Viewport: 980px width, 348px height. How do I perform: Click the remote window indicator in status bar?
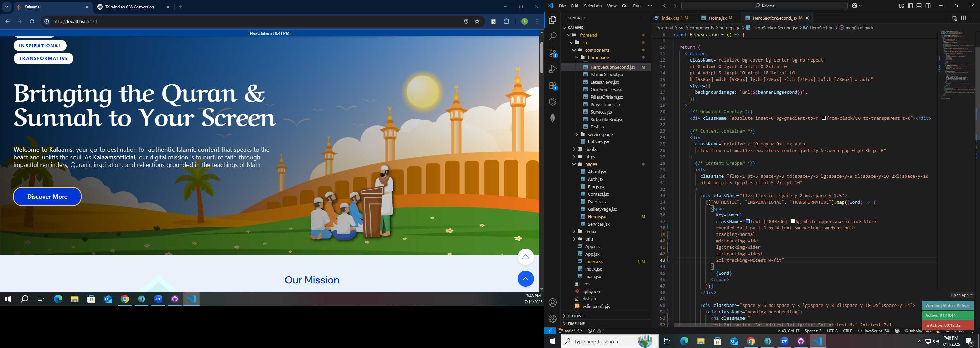pyautogui.click(x=550, y=331)
